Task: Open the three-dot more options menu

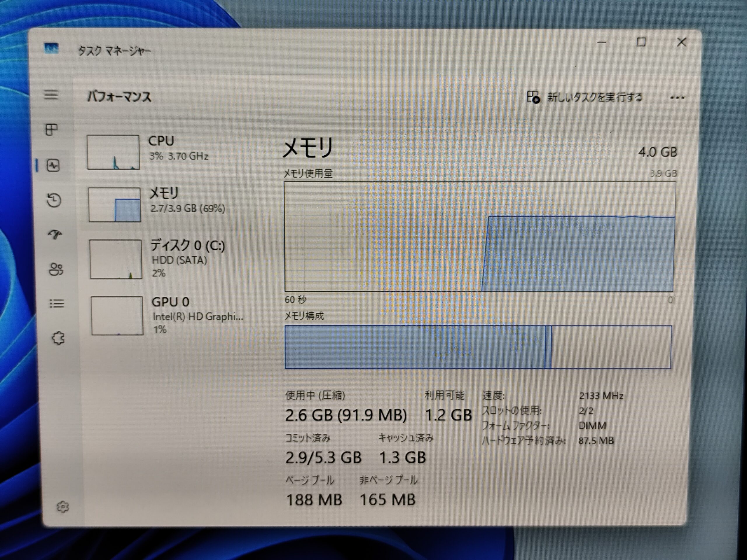Action: tap(677, 98)
